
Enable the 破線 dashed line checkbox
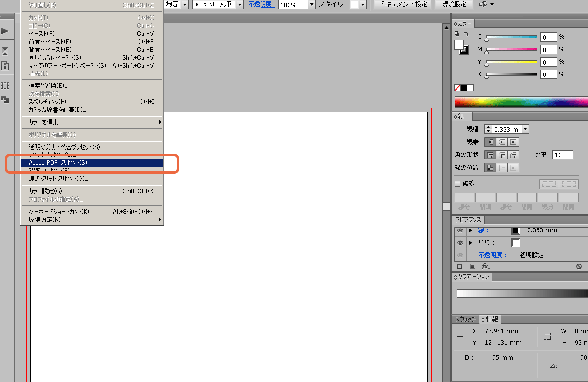point(457,184)
